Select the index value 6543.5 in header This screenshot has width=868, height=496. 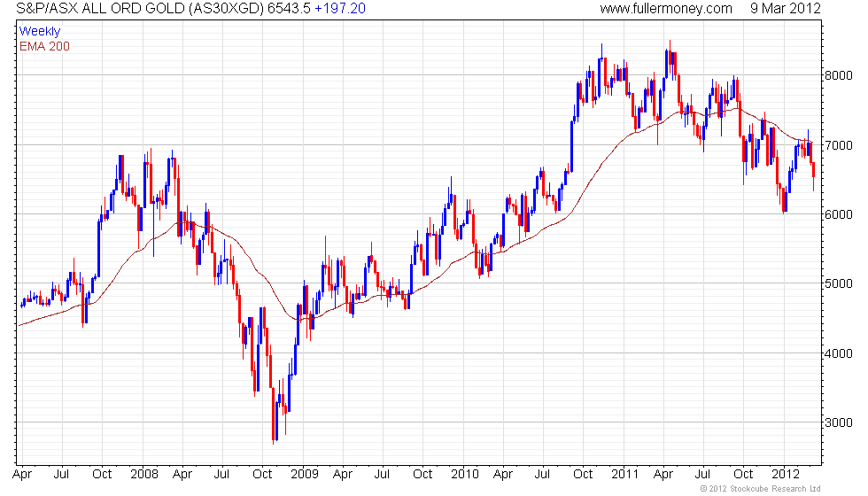pos(289,8)
